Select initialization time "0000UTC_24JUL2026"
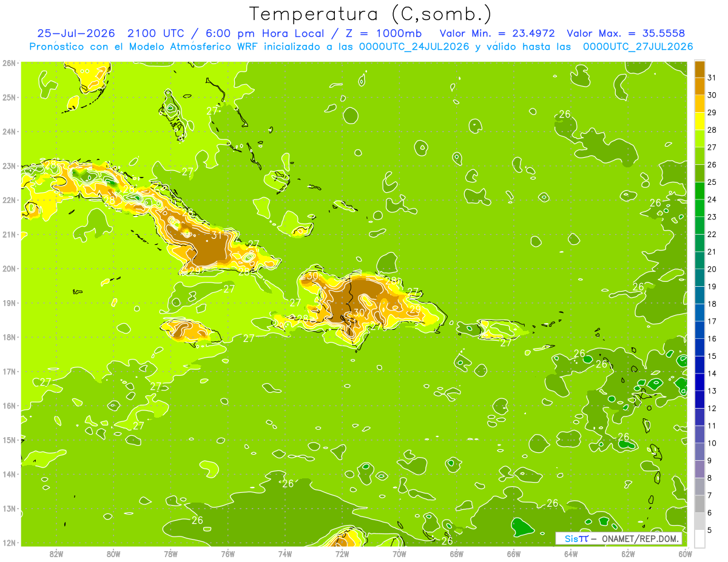 coord(414,47)
